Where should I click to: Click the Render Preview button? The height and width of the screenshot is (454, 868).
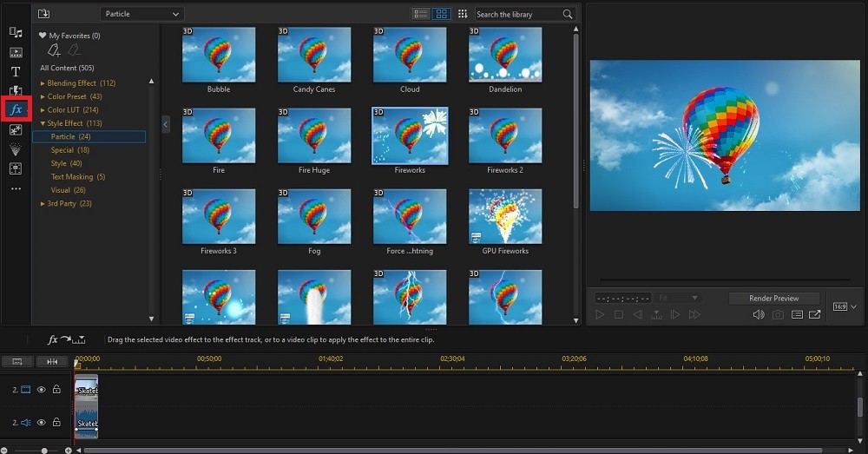tap(773, 298)
